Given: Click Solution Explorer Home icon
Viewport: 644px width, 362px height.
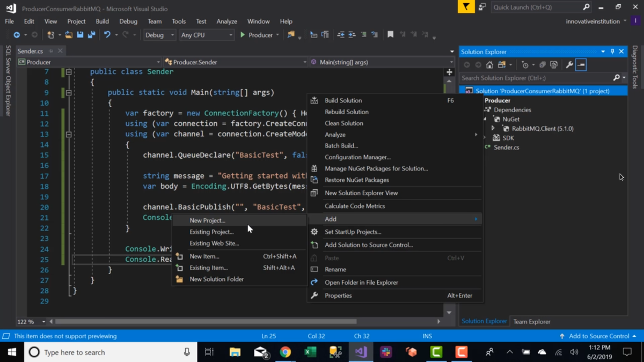Looking at the screenshot, I should [x=489, y=65].
